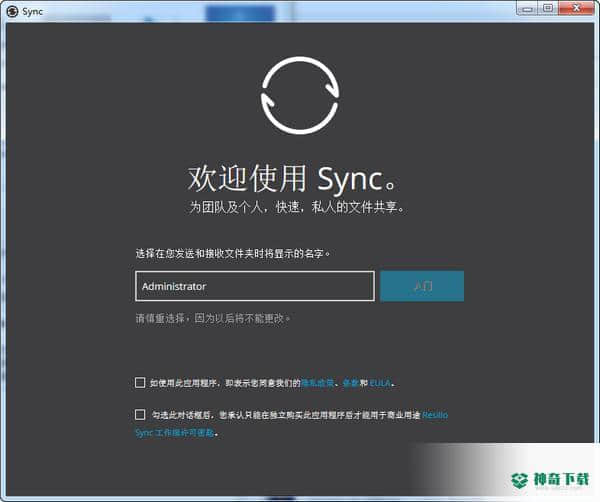
Task: Tick the commercial use acknowledgment checkbox
Action: pyautogui.click(x=140, y=414)
